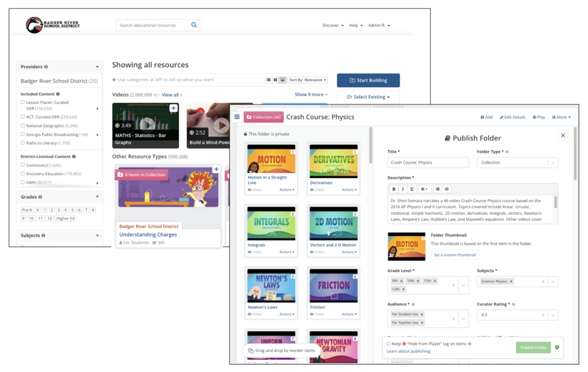
Task: Click Show 9 more link
Action: (311, 95)
